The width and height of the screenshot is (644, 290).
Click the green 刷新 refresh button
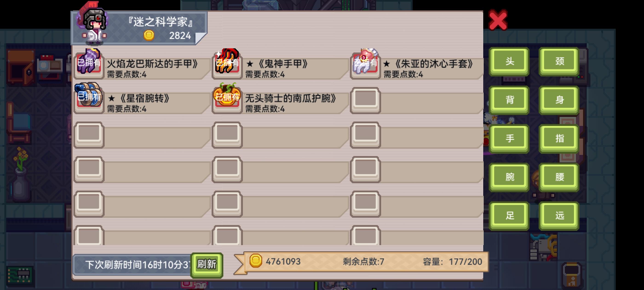(207, 265)
